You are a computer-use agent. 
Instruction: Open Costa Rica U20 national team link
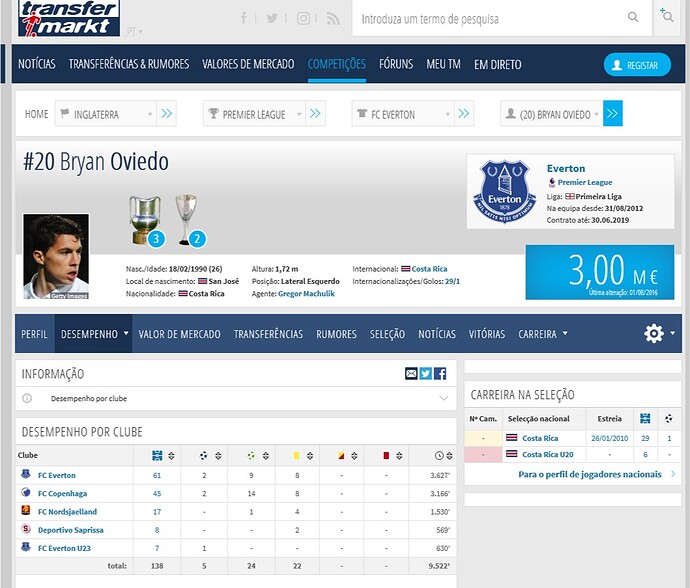pos(548,454)
